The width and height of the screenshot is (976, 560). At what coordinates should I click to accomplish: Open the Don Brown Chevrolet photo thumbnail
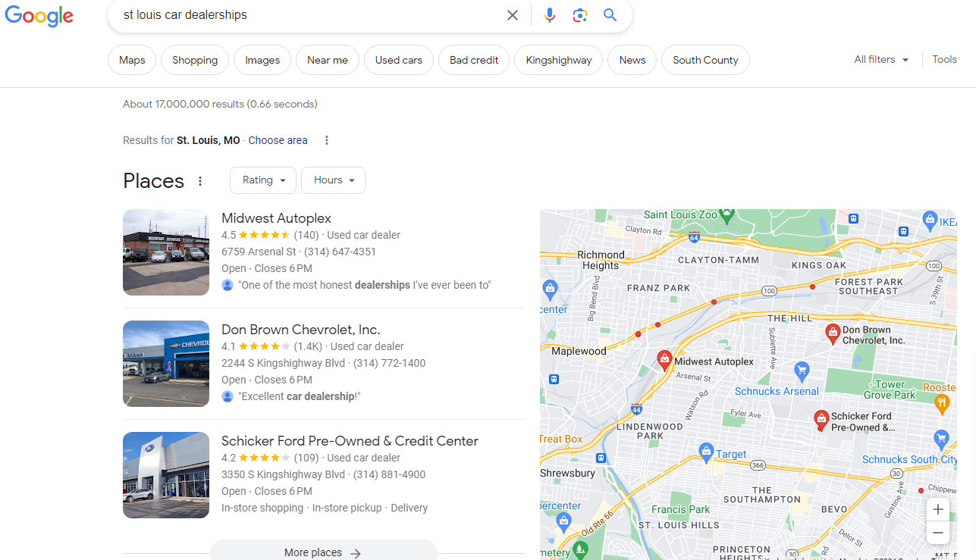point(165,363)
